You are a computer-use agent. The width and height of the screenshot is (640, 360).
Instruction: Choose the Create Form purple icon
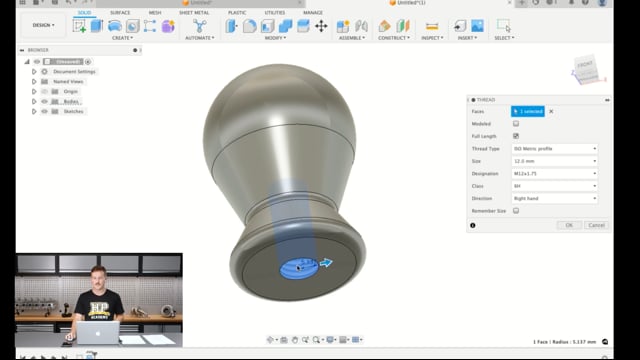point(168,26)
